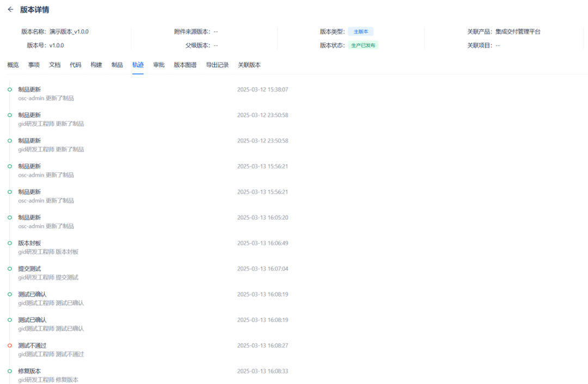The width and height of the screenshot is (588, 384).
Task: Switch to the 关联版本 tab
Action: [249, 65]
